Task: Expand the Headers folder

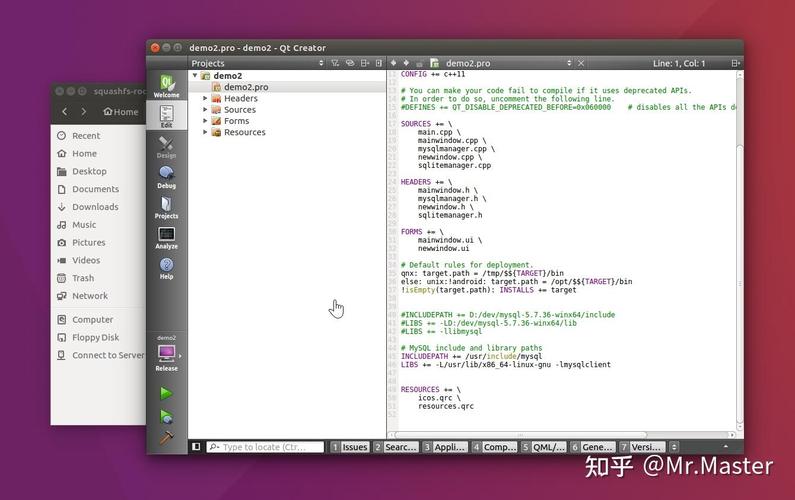Action: [205, 98]
